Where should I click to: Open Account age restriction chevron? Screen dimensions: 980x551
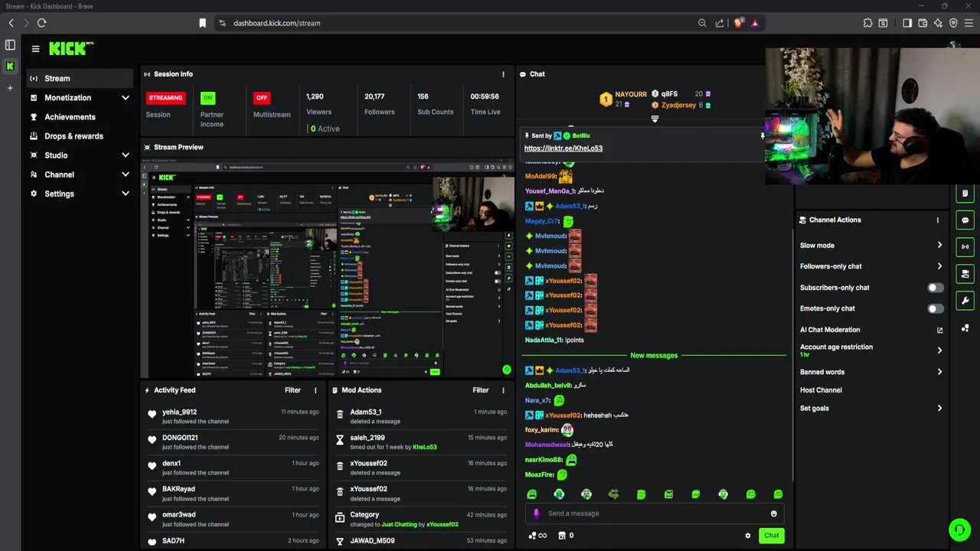(939, 350)
